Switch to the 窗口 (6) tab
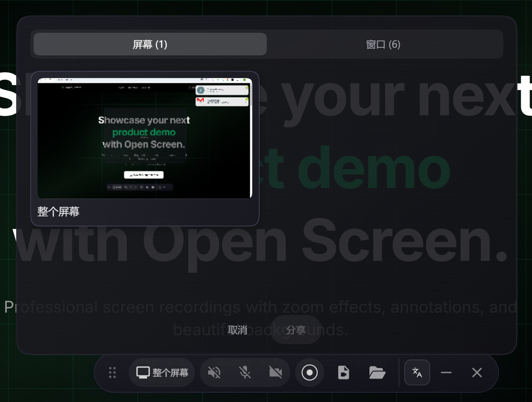 pos(383,44)
